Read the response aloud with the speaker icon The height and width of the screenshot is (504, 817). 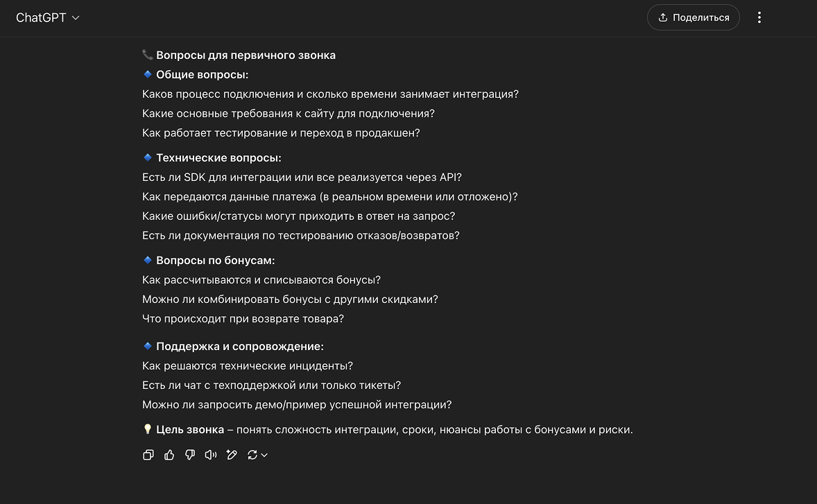pos(211,455)
